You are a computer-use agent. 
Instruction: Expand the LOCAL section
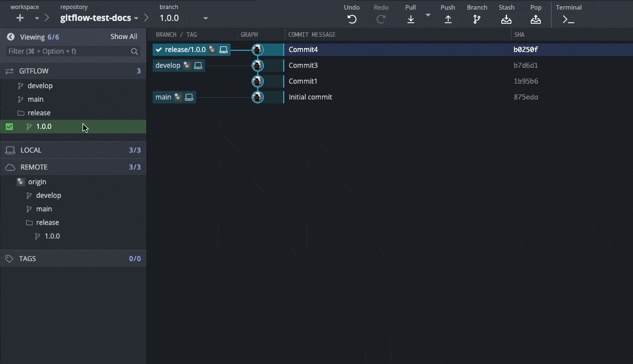pyautogui.click(x=31, y=150)
